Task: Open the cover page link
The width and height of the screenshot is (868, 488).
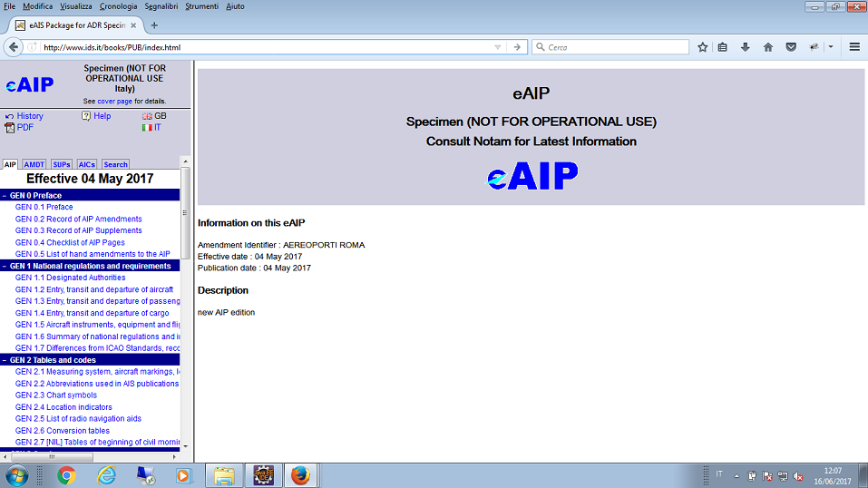Action: tap(114, 102)
